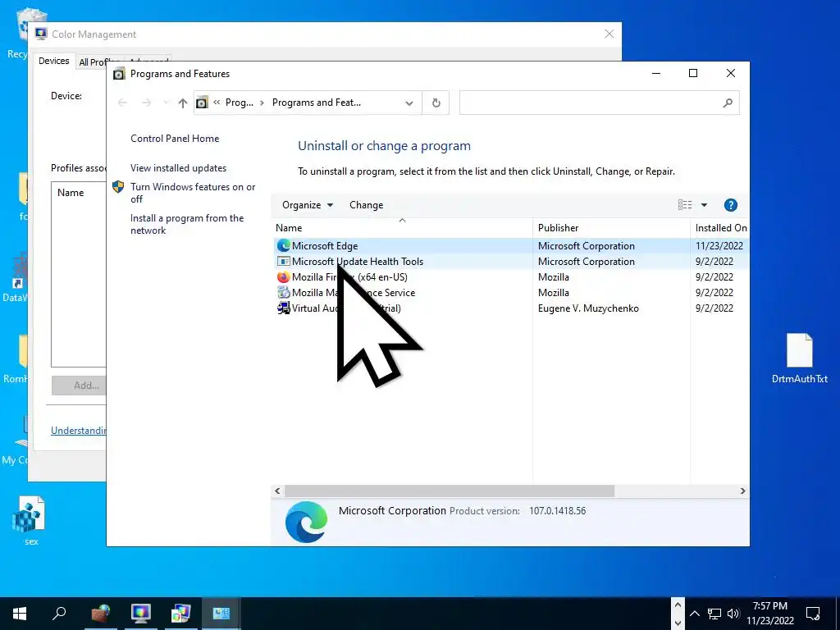Open the notification center icon
840x630 pixels.
[813, 614]
